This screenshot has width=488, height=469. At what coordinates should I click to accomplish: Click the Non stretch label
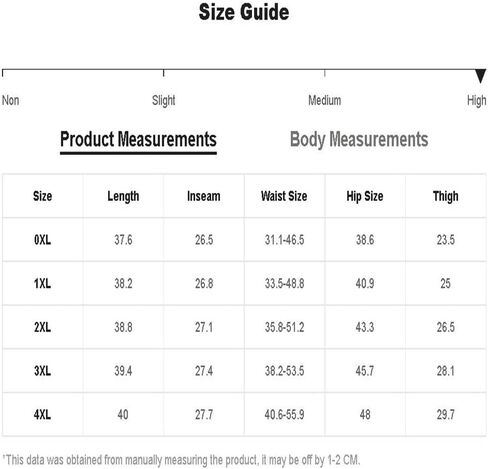point(10,100)
